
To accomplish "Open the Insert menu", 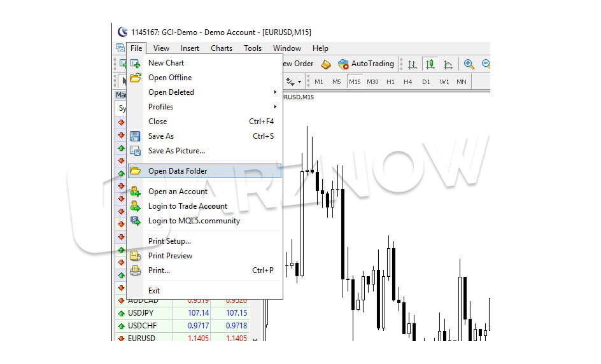I will [190, 48].
